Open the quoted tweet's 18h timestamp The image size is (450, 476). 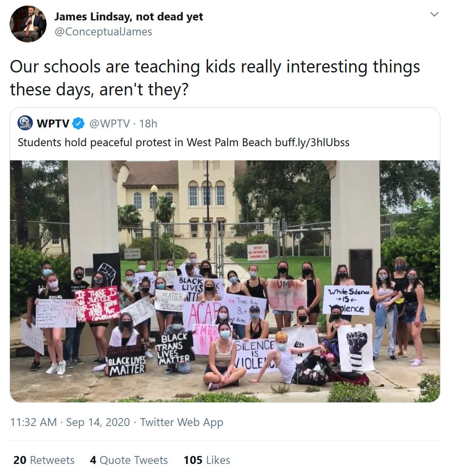pyautogui.click(x=149, y=123)
